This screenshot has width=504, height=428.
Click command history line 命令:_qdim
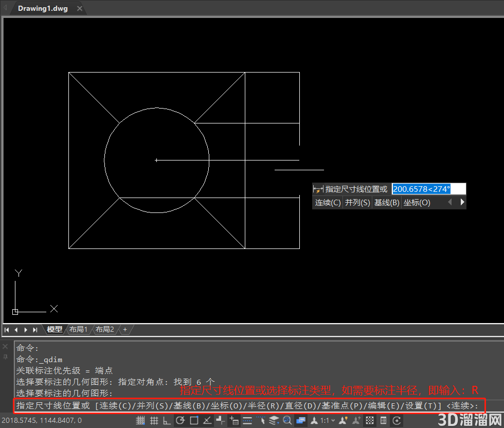39,359
